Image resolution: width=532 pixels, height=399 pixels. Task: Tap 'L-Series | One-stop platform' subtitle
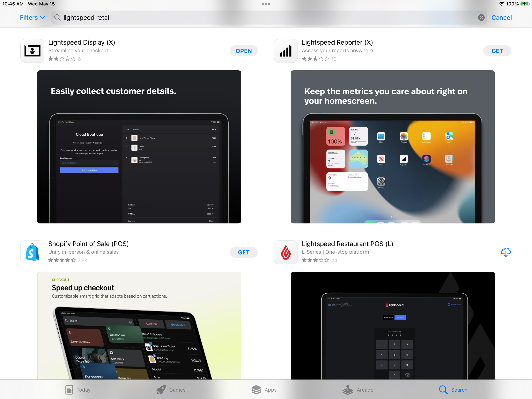coord(335,252)
